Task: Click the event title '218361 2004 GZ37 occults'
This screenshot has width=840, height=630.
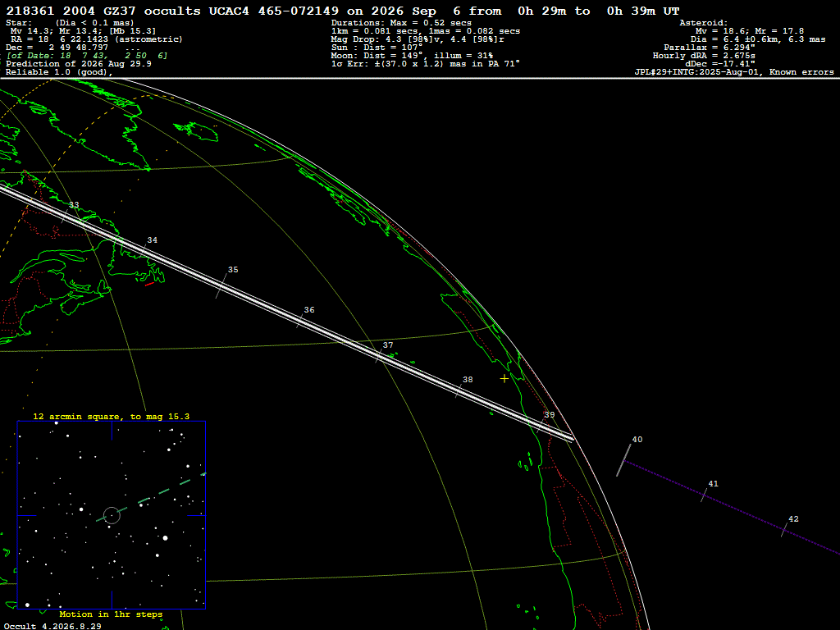Action: coord(103,11)
